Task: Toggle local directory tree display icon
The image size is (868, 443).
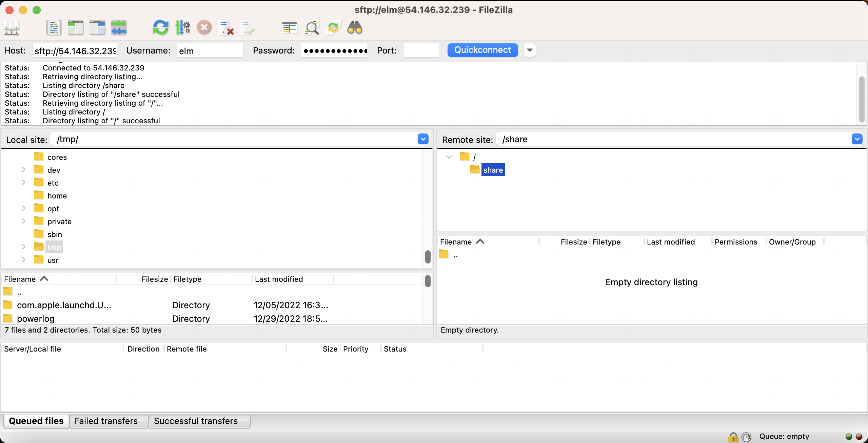Action: point(75,28)
